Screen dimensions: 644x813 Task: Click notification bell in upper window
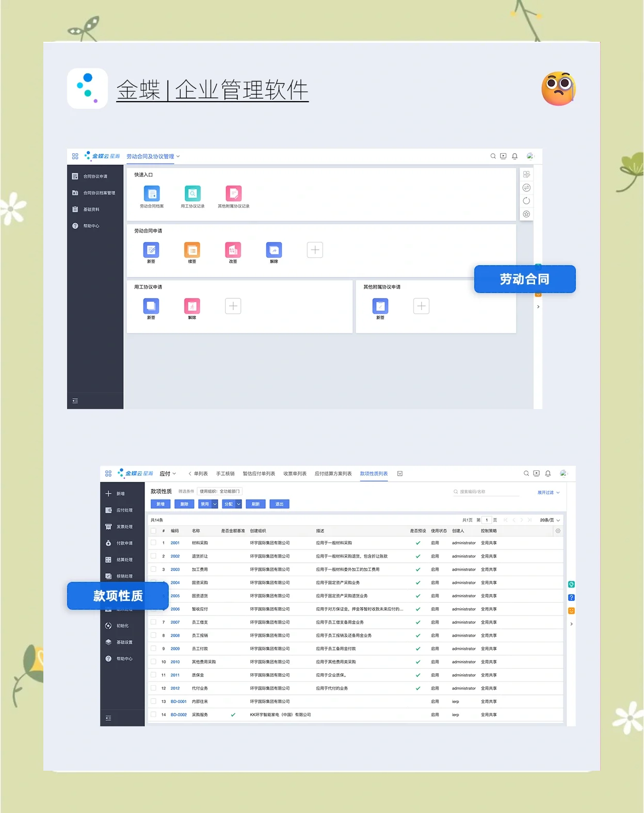click(514, 156)
